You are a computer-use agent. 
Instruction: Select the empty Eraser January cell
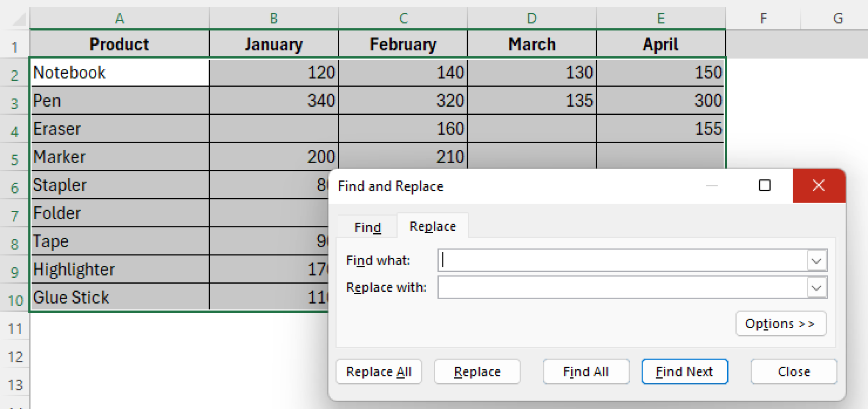tap(273, 129)
